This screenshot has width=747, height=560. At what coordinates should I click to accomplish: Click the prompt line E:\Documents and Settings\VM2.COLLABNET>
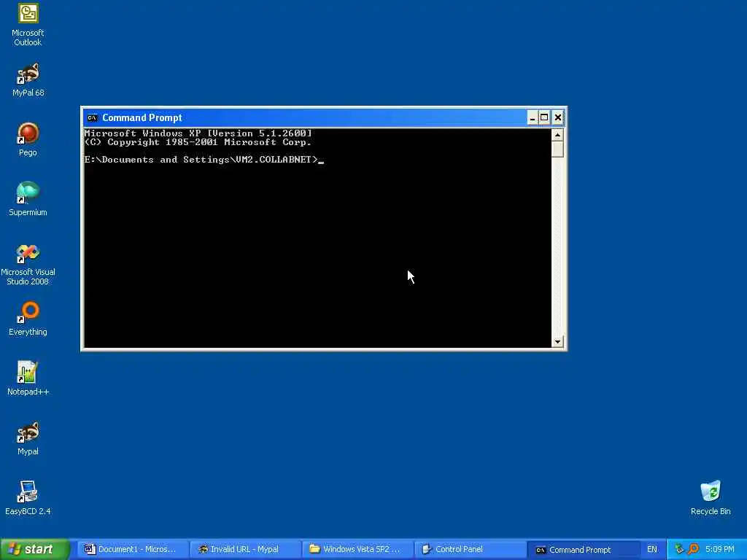click(x=201, y=160)
